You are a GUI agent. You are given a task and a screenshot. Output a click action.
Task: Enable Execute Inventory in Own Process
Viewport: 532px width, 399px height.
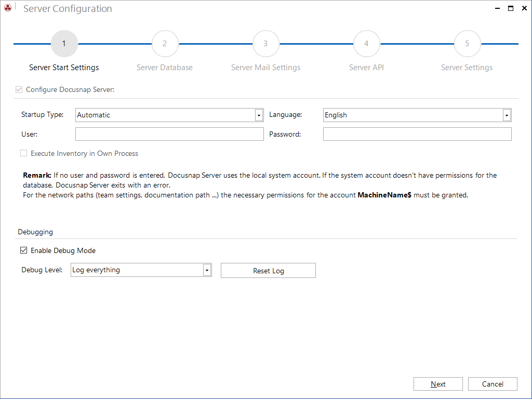coord(24,153)
